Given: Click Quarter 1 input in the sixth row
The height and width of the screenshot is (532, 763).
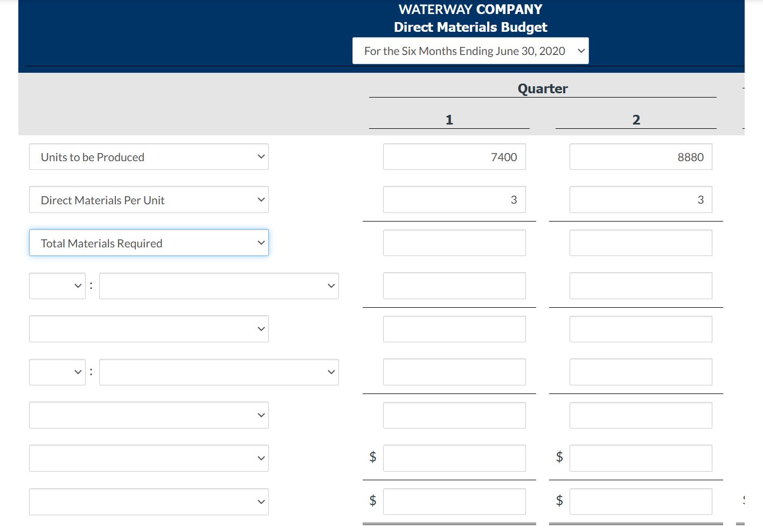Looking at the screenshot, I should [454, 372].
